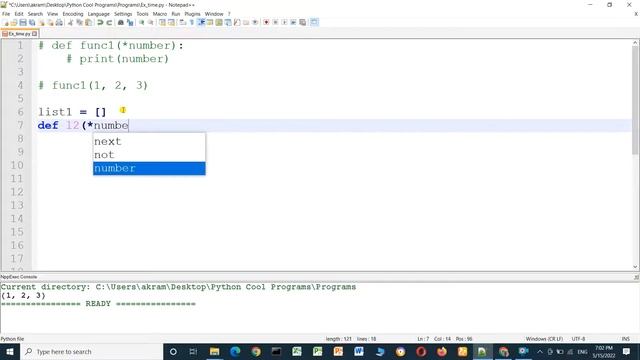Choose 'next' from autocomplete list

149,141
